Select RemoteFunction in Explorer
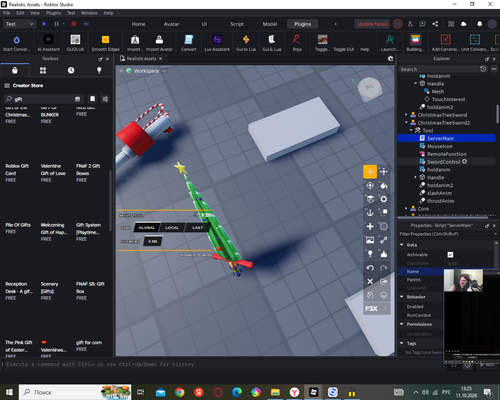 (447, 154)
